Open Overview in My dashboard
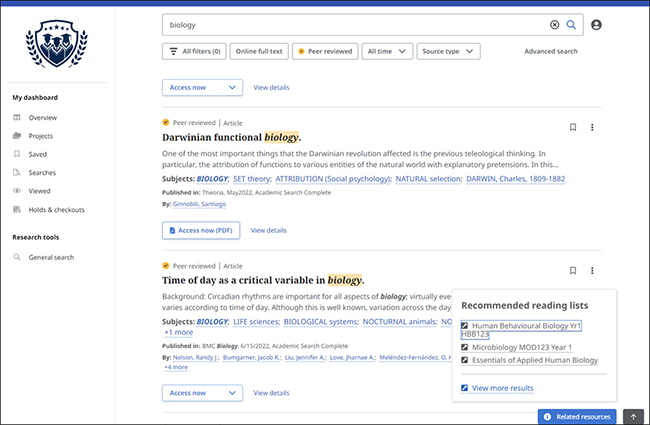 (43, 118)
